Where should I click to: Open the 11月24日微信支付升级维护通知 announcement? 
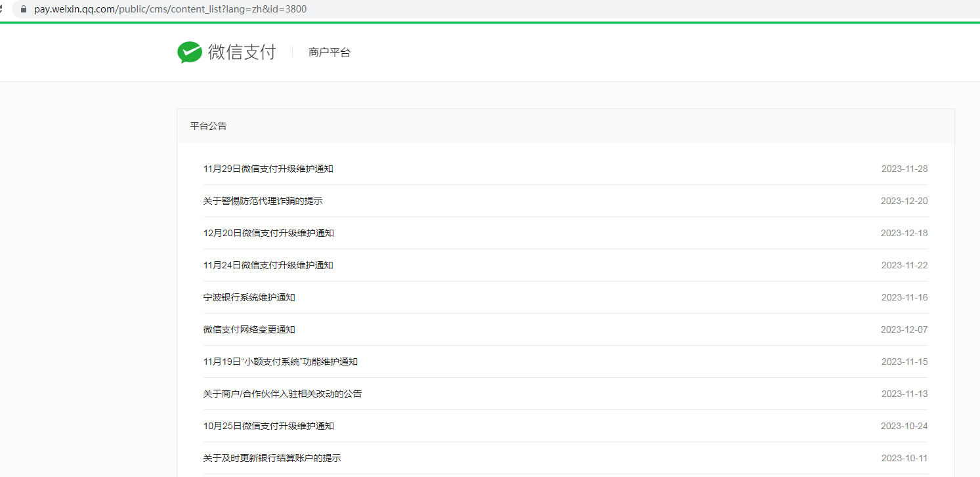[268, 264]
